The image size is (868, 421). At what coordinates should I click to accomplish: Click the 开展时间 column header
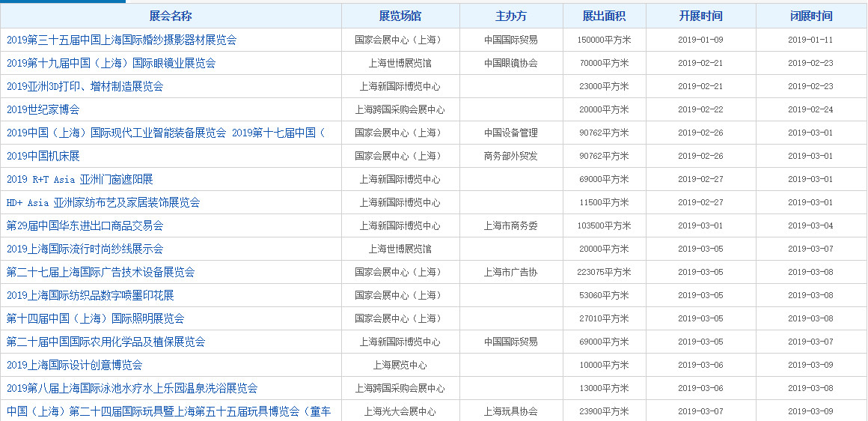click(700, 16)
